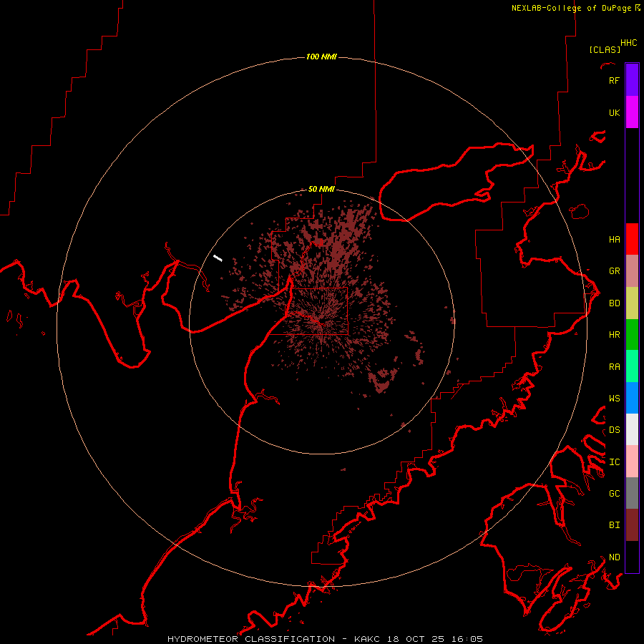Click the RF legend label

[614, 80]
